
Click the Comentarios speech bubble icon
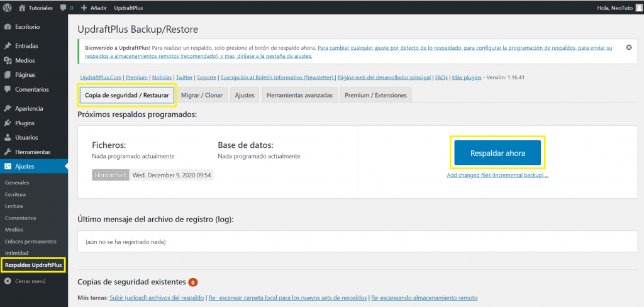[8, 89]
